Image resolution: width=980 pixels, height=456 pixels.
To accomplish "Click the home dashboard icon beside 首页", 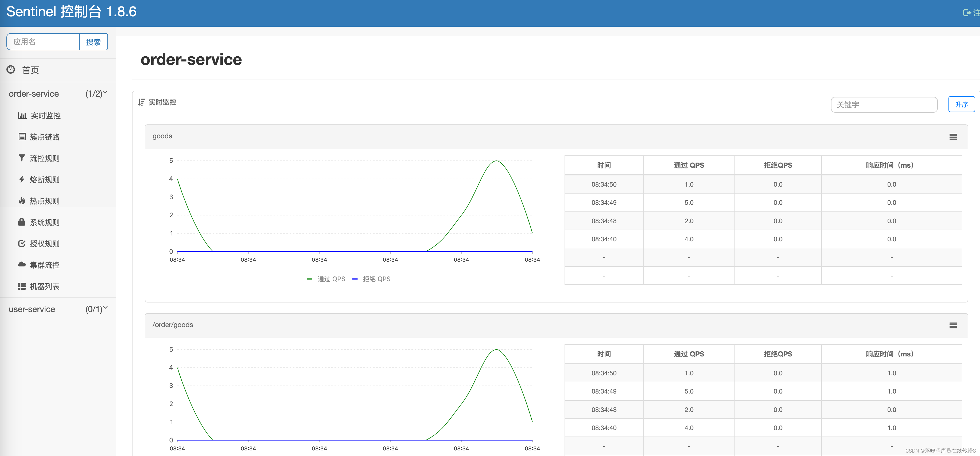I will 11,69.
